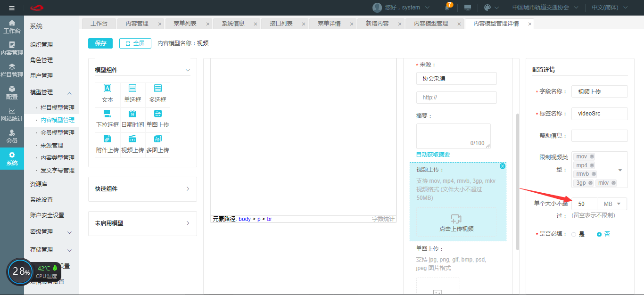Select the 文本 text component icon
The width and height of the screenshot is (644, 295).
(107, 89)
